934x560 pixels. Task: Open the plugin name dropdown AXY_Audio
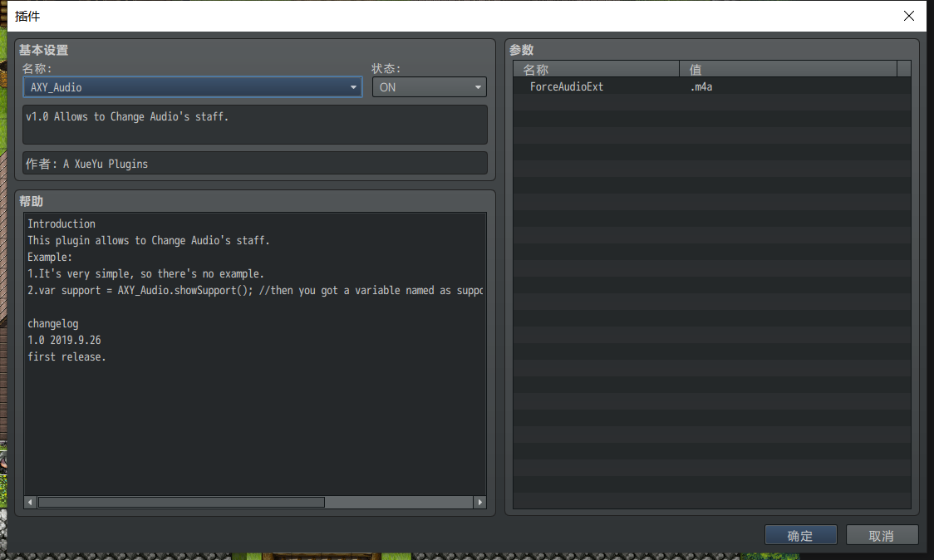pyautogui.click(x=193, y=87)
